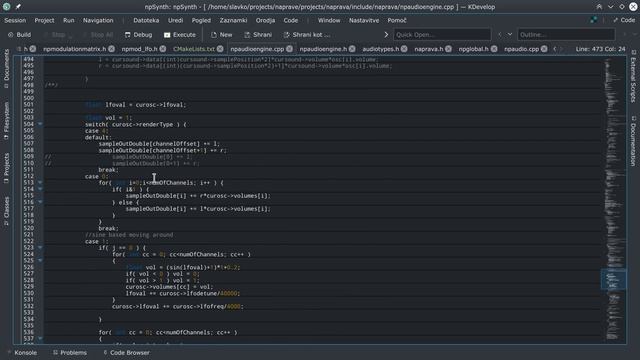640x360 pixels.
Task: Open the Zaznamki menu
Action: 233,20
